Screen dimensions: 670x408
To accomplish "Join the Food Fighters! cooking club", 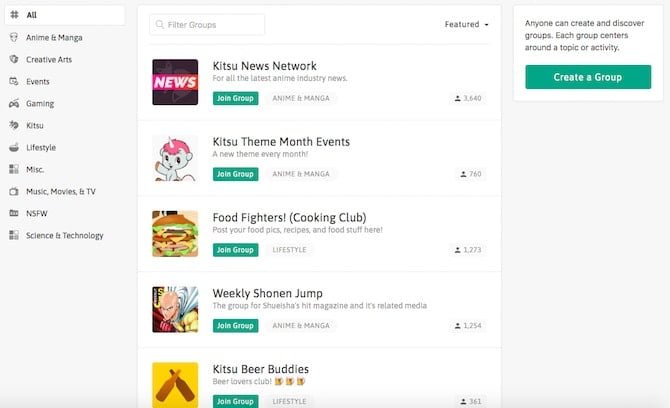I will click(x=235, y=250).
